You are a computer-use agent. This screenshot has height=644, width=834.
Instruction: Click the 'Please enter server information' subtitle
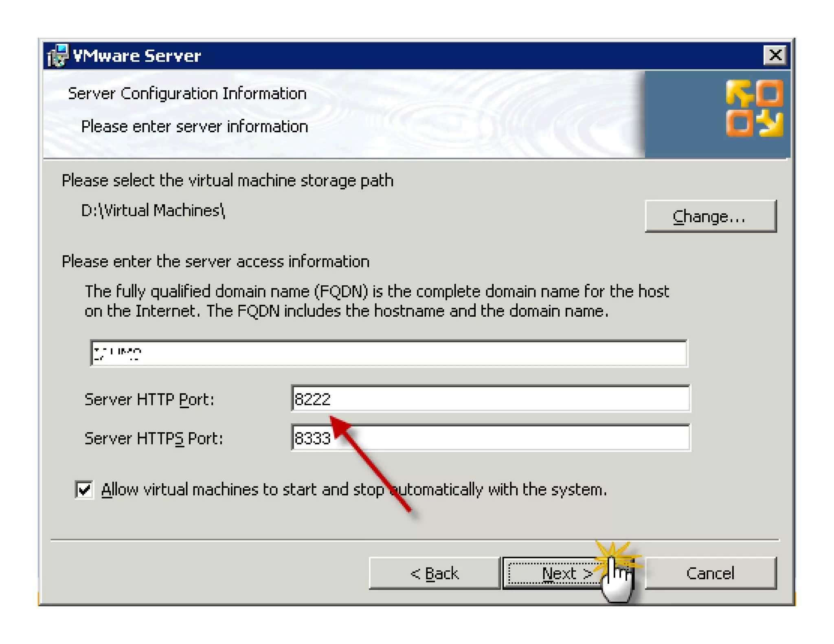point(195,127)
